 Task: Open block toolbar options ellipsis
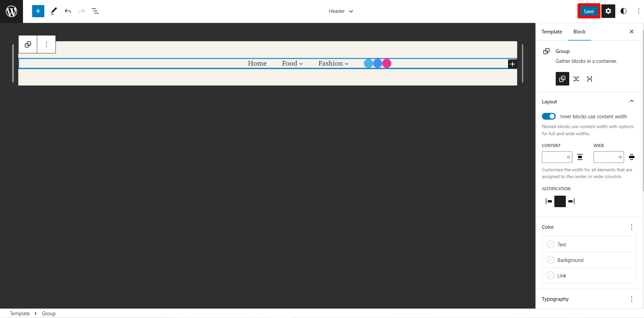[x=46, y=44]
